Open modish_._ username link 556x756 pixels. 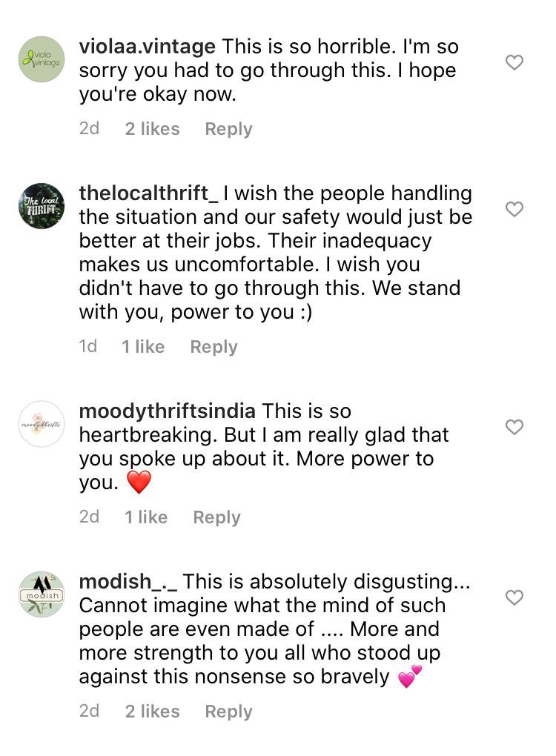pos(128,582)
